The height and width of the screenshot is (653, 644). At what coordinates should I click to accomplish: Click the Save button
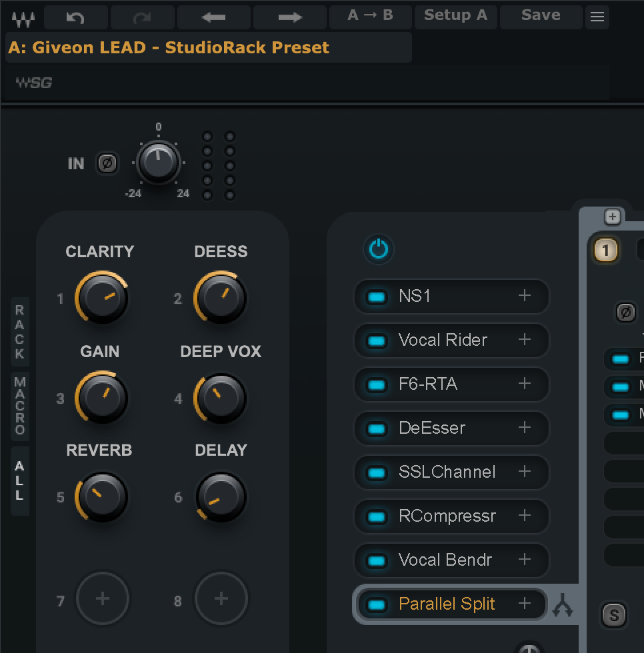point(540,15)
